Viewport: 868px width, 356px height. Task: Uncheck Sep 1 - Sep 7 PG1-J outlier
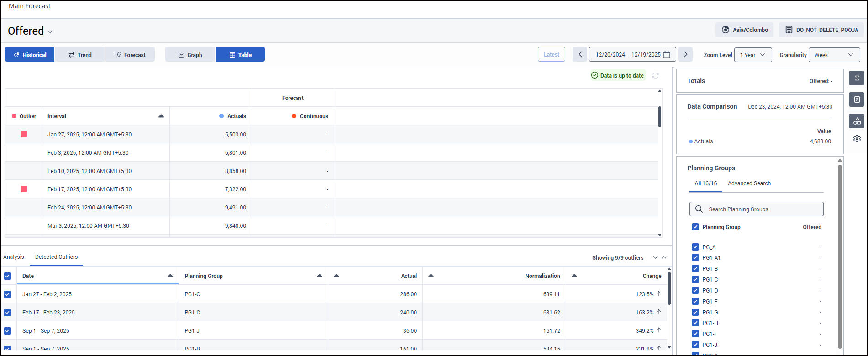[7, 331]
